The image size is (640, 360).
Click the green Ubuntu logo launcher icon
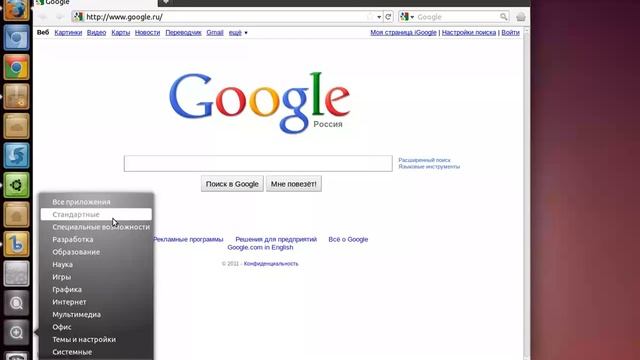click(16, 185)
